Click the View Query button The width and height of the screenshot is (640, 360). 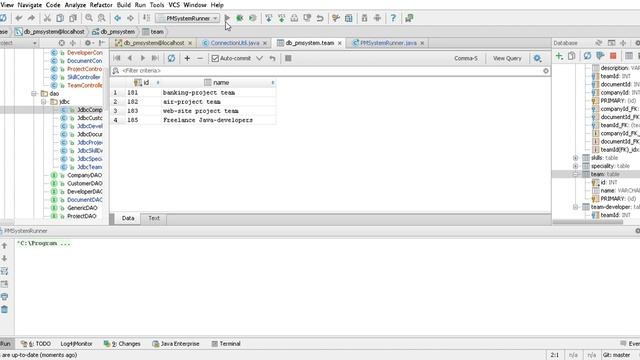pos(507,58)
